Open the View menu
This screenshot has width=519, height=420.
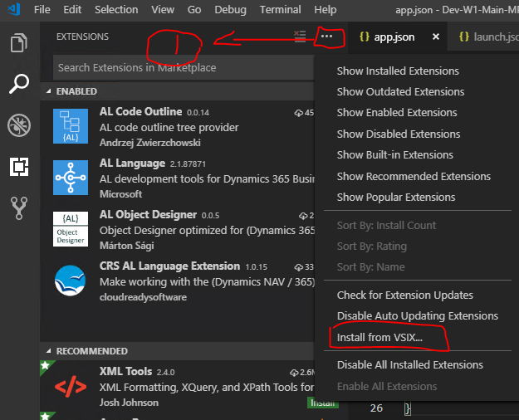[x=163, y=10]
